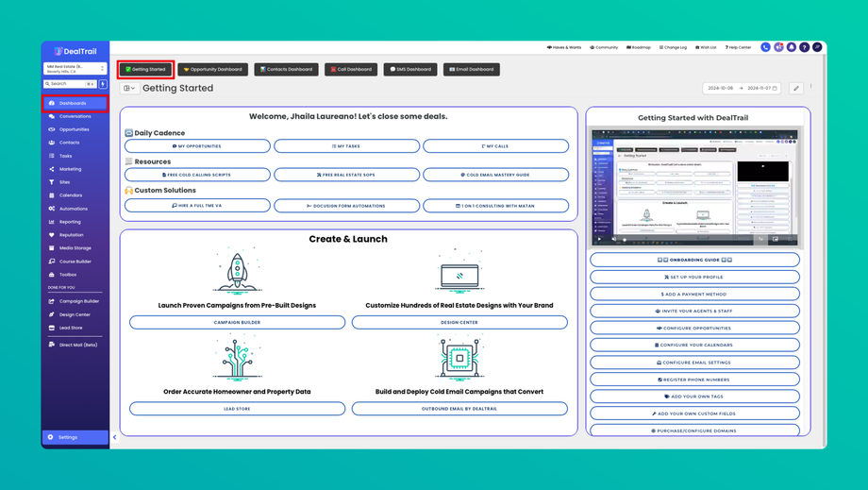Click the Onboarding Guide button
The width and height of the screenshot is (868, 490).
point(694,260)
